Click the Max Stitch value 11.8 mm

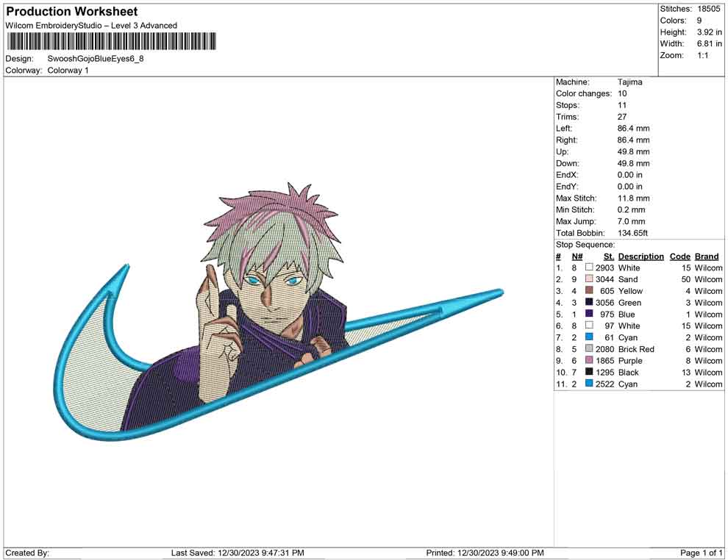[x=634, y=198]
